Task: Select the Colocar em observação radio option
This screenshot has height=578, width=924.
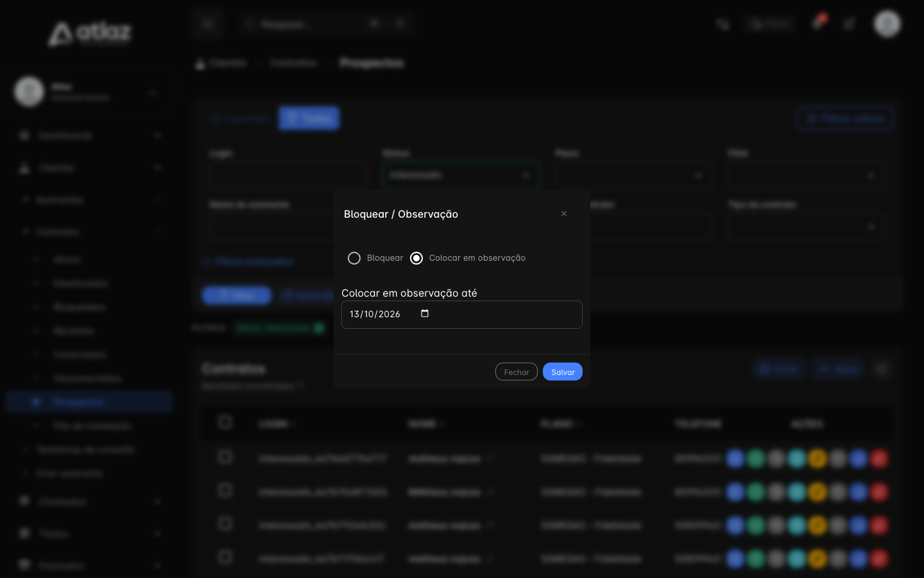Action: [x=416, y=258]
